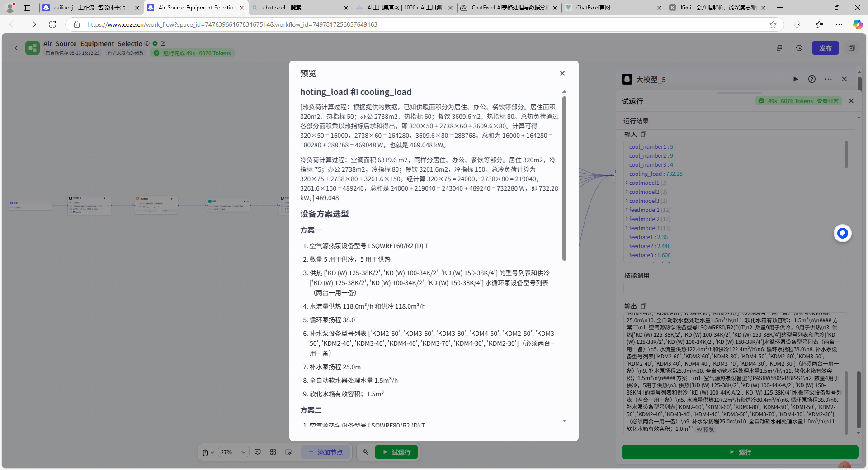This screenshot has height=470, width=868.
Task: Close the 大模型_5 node panel
Action: click(844, 79)
